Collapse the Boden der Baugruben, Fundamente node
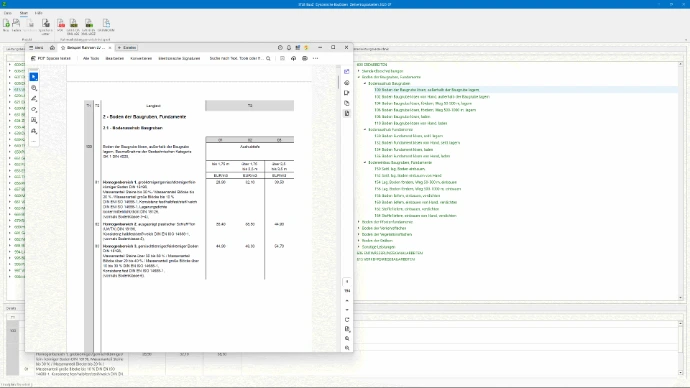 [359, 77]
